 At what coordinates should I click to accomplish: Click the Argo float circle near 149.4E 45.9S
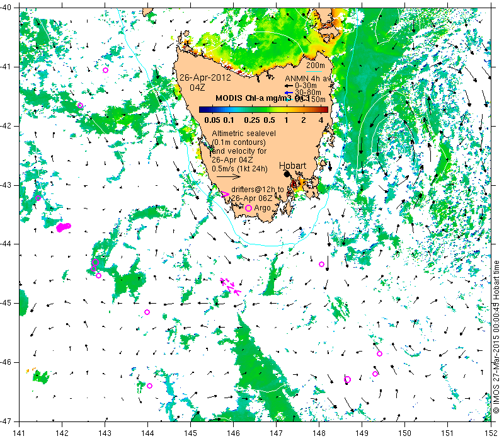tap(379, 354)
